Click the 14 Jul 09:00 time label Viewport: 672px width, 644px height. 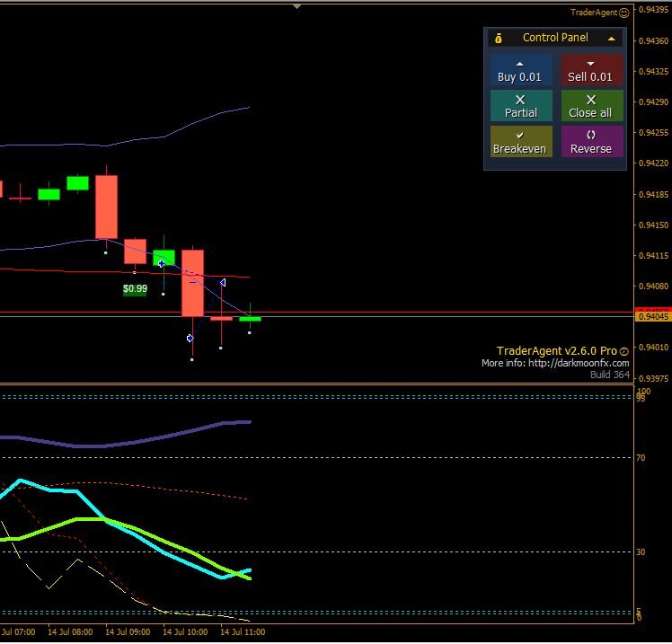tap(128, 632)
